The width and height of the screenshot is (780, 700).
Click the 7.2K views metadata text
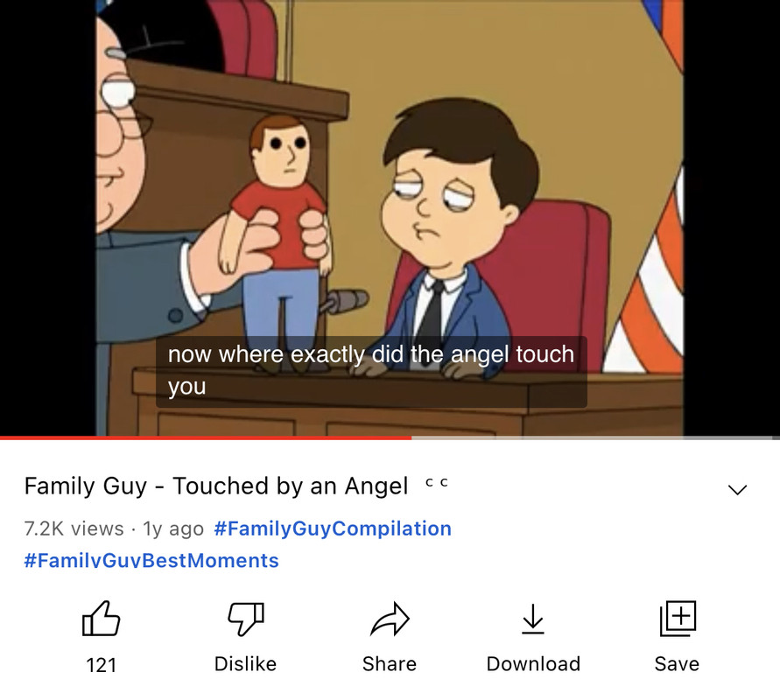(x=74, y=528)
